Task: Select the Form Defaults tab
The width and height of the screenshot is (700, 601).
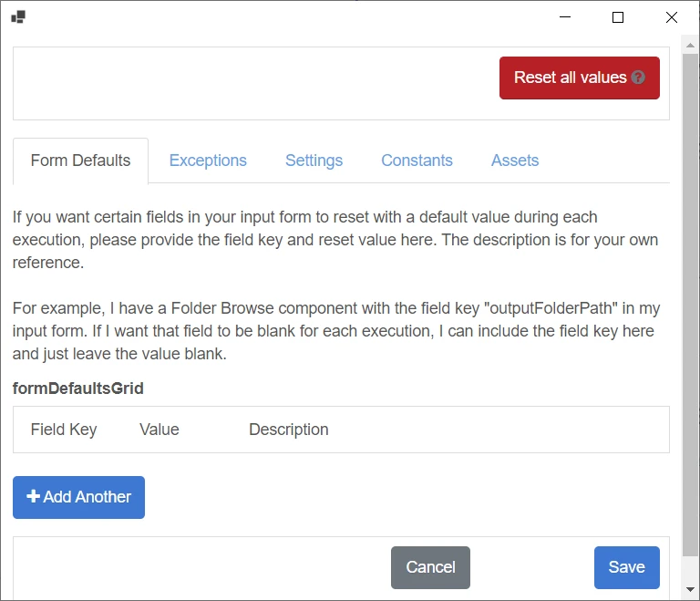Action: coord(80,161)
